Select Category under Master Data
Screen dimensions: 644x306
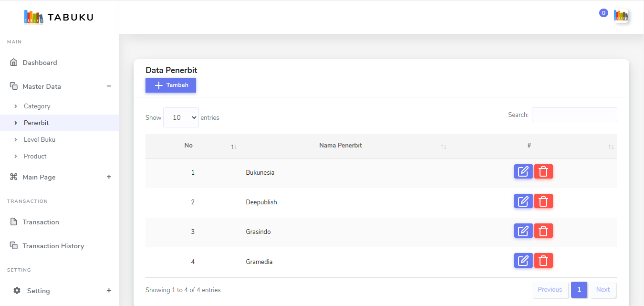coord(37,106)
